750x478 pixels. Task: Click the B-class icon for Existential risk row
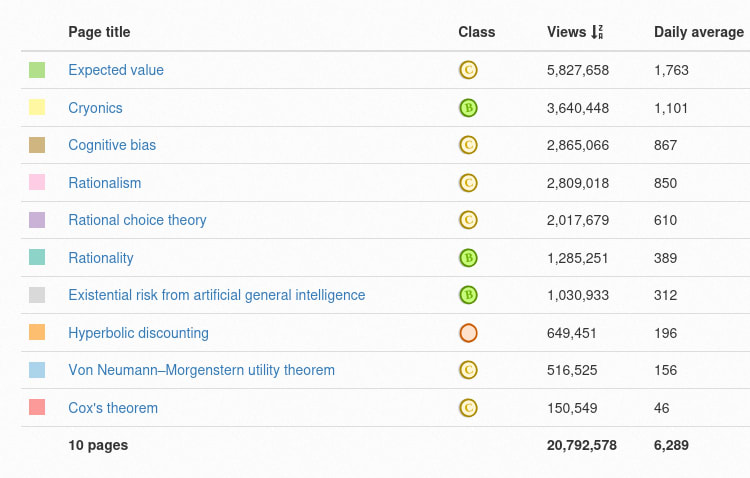click(467, 295)
